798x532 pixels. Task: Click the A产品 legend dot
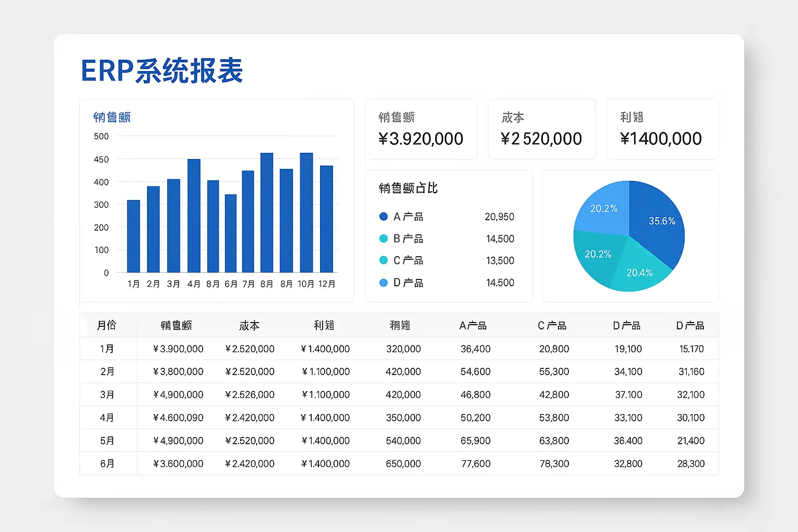pyautogui.click(x=383, y=217)
